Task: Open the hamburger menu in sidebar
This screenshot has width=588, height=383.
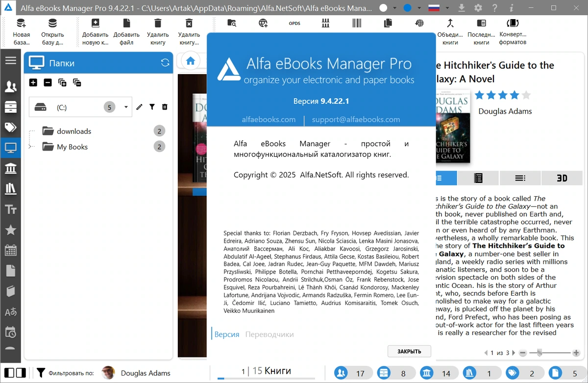Action: pyautogui.click(x=10, y=60)
